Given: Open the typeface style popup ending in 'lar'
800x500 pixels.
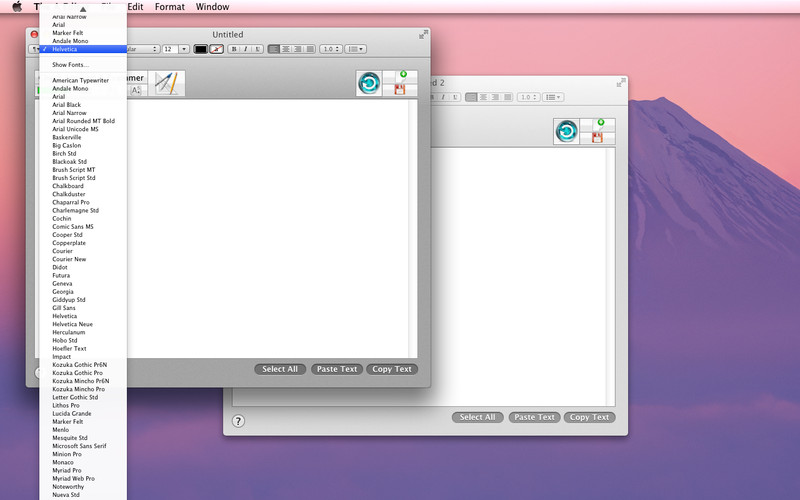Looking at the screenshot, I should (x=143, y=49).
